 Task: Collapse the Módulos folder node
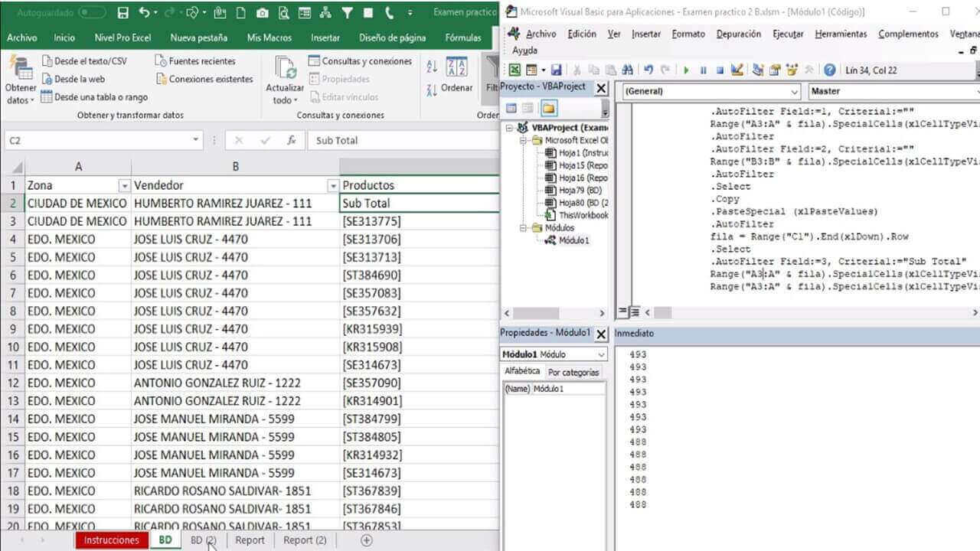click(524, 228)
